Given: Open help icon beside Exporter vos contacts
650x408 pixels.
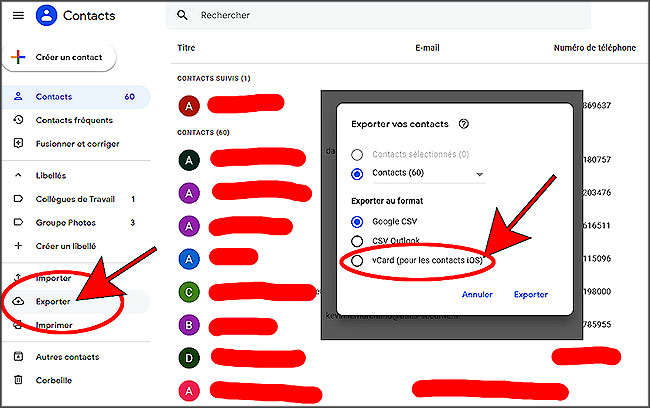Looking at the screenshot, I should tap(464, 124).
